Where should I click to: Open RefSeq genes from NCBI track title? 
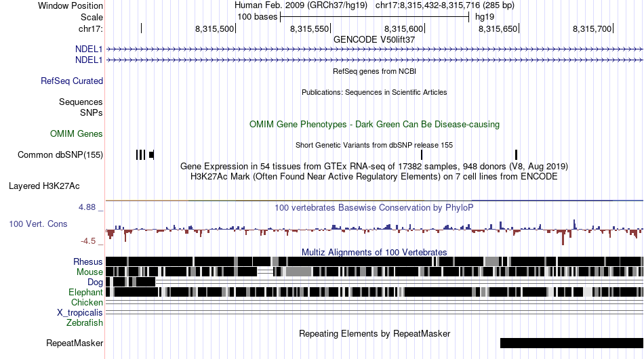[374, 71]
